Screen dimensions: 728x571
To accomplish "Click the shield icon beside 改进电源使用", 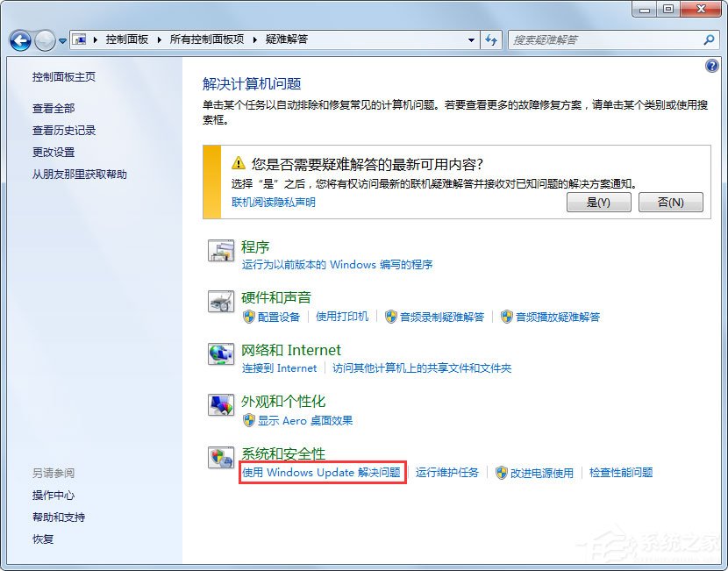I will point(502,473).
